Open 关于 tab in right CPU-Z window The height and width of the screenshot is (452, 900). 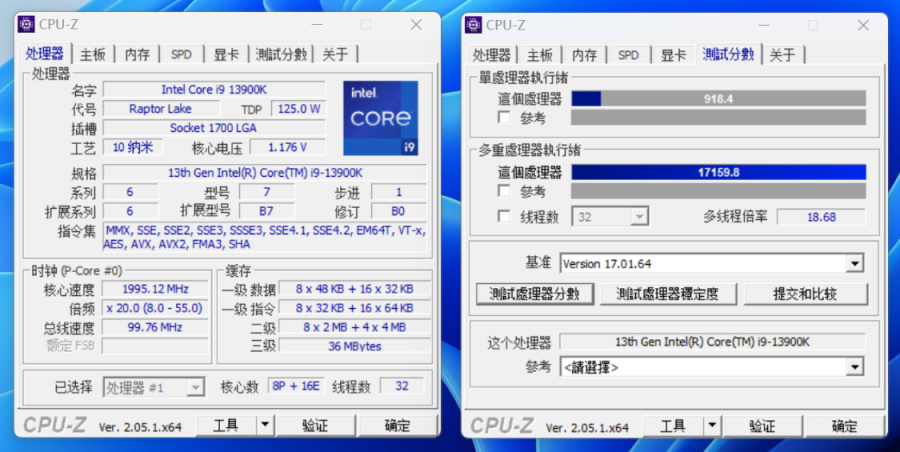coord(782,55)
